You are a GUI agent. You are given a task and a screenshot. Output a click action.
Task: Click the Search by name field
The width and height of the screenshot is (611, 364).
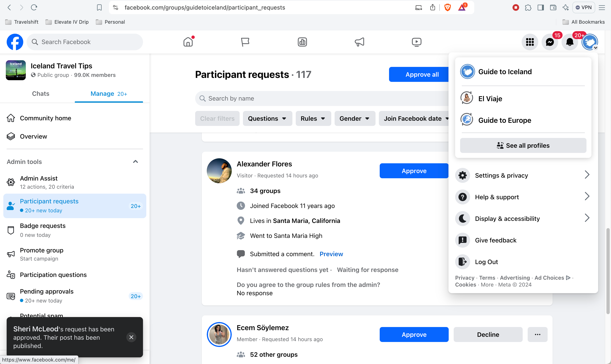[322, 98]
